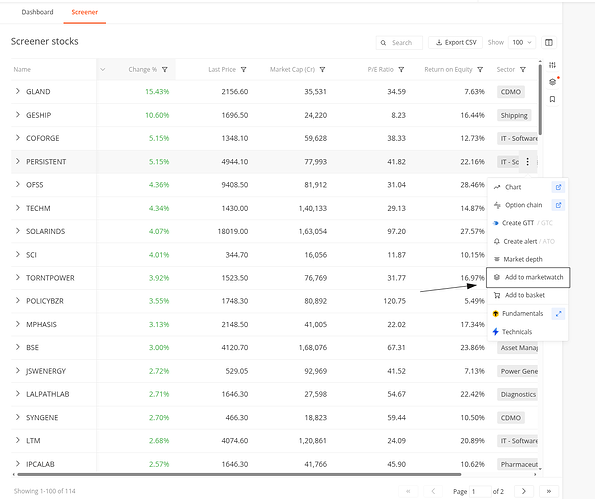Expand the TORNTPOWER row
Screen dimensions: 595x499
tap(17, 277)
